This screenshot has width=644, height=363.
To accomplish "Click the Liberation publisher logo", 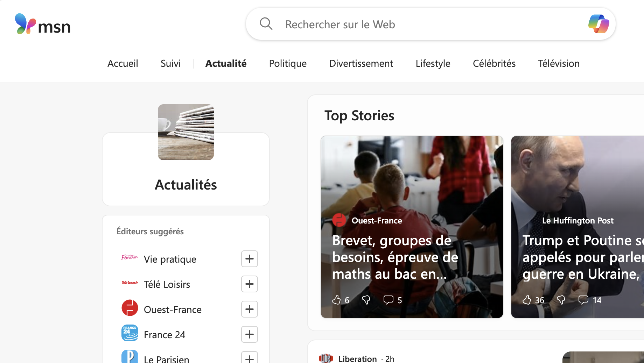I will (326, 358).
